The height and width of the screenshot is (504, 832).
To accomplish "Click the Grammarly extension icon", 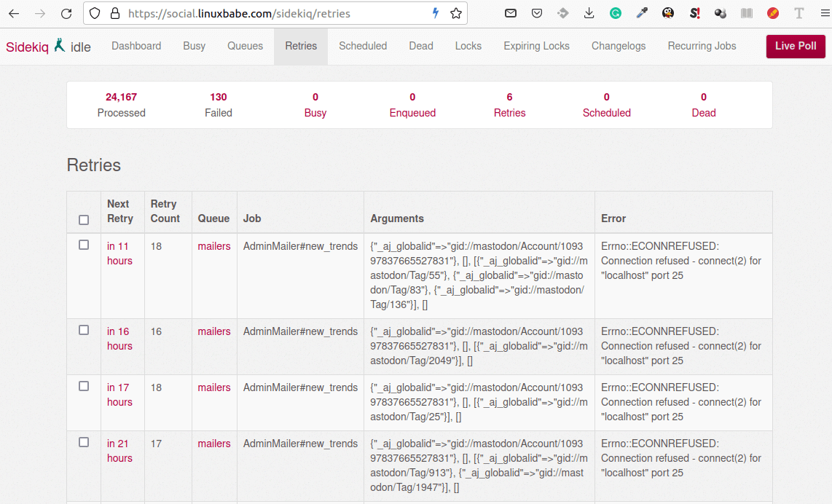I will coord(616,13).
